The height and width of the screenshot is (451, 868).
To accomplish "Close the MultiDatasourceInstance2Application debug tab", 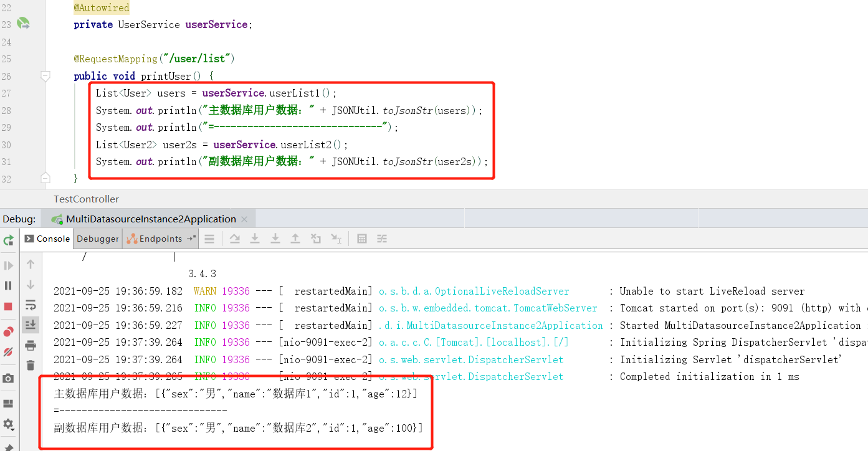I will point(244,219).
